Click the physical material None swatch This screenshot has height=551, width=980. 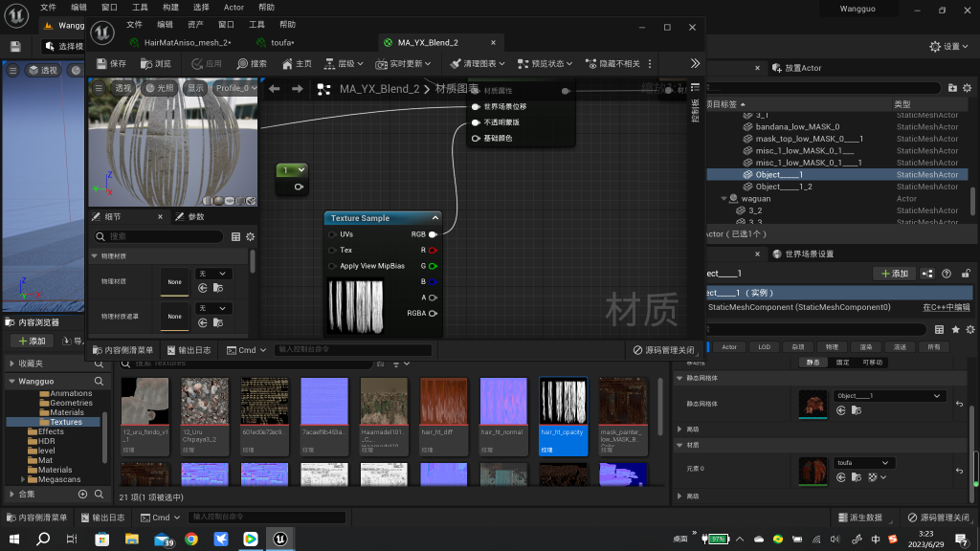pyautogui.click(x=174, y=281)
